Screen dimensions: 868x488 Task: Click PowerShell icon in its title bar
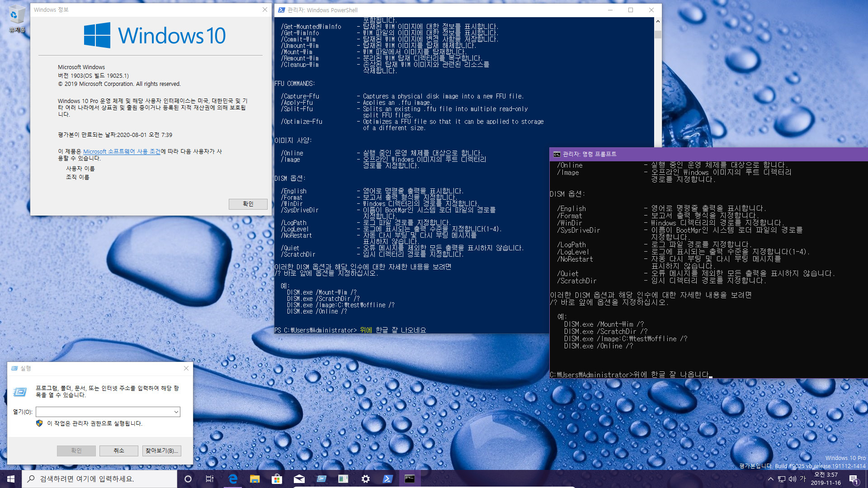click(x=281, y=10)
